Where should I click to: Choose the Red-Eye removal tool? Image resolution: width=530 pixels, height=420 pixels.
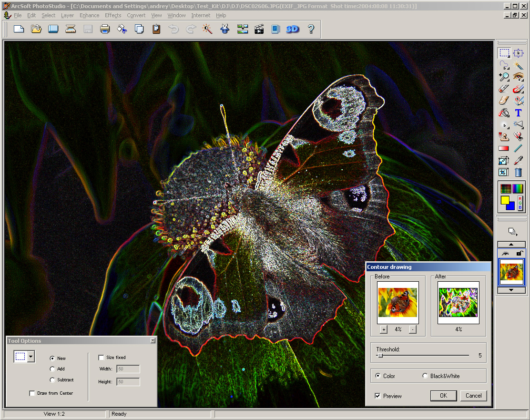click(x=519, y=77)
